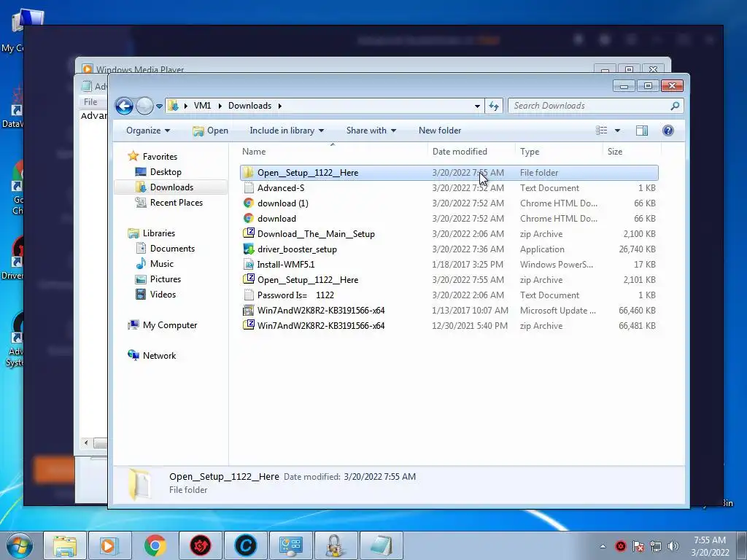Select the download (1) Chrome file
Image resolution: width=747 pixels, height=560 pixels.
coord(449,203)
